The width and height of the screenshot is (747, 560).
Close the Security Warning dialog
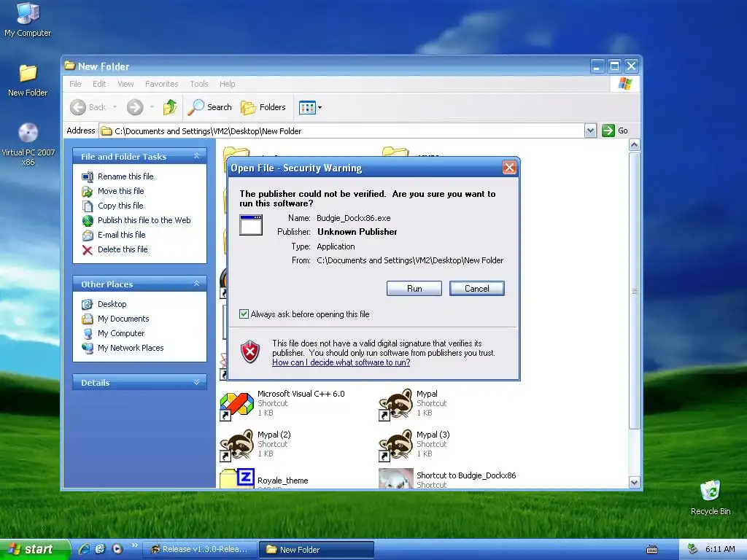pos(509,168)
